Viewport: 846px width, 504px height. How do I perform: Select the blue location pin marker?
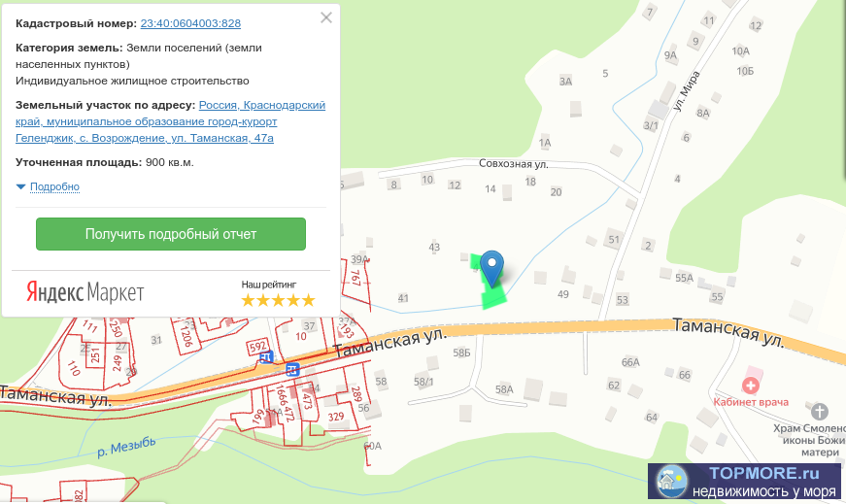point(492,265)
